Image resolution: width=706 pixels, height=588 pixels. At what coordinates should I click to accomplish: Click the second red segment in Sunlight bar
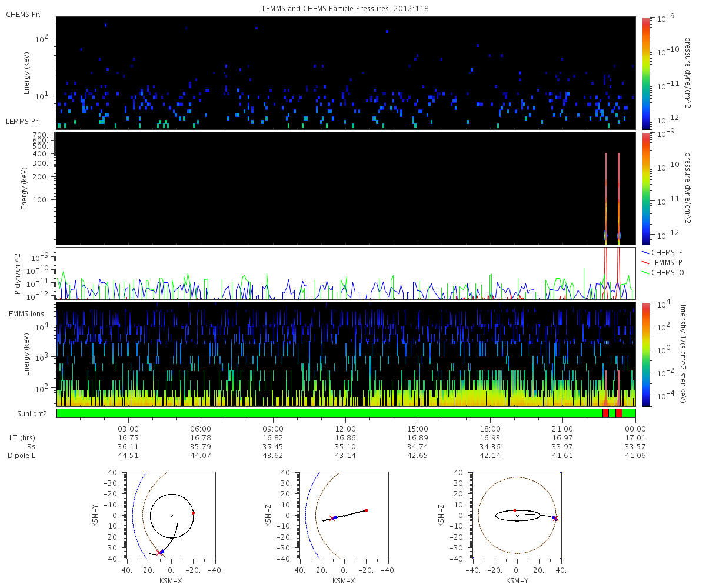[618, 413]
